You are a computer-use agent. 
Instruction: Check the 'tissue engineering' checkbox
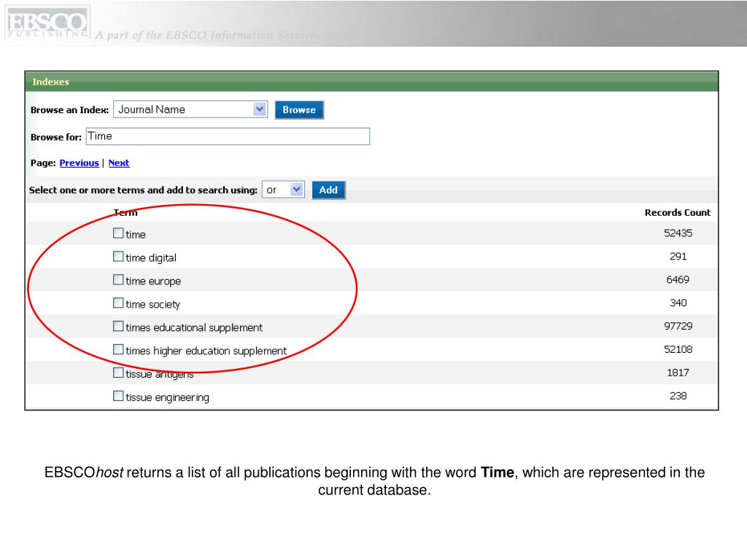[118, 396]
